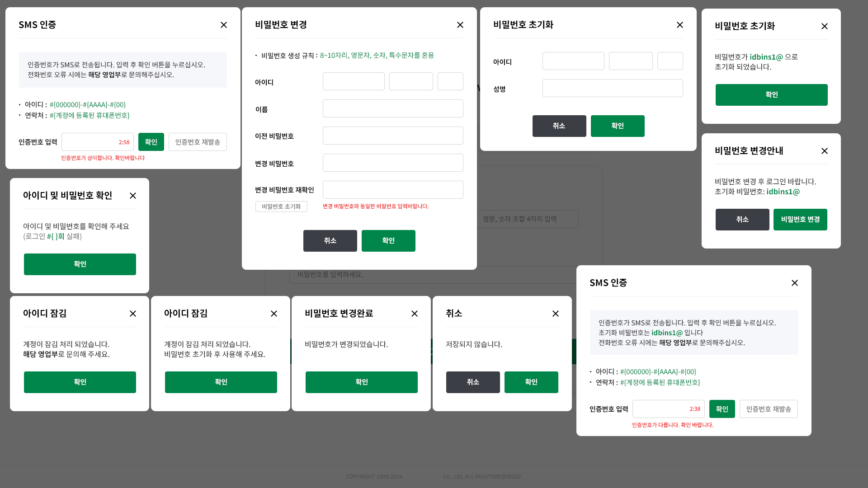Close the 비밀번호 변경안내 popup
This screenshot has height=488, width=868.
click(x=825, y=151)
